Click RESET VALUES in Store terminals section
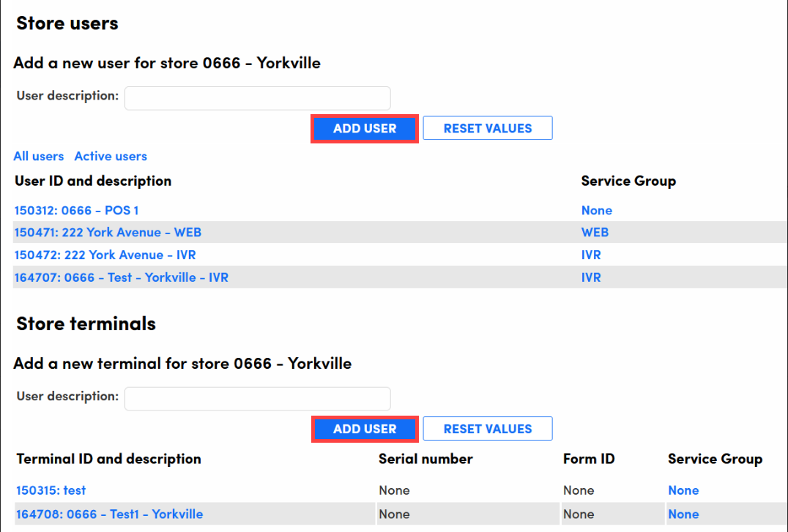Screen dimensions: 788x532 point(487,429)
